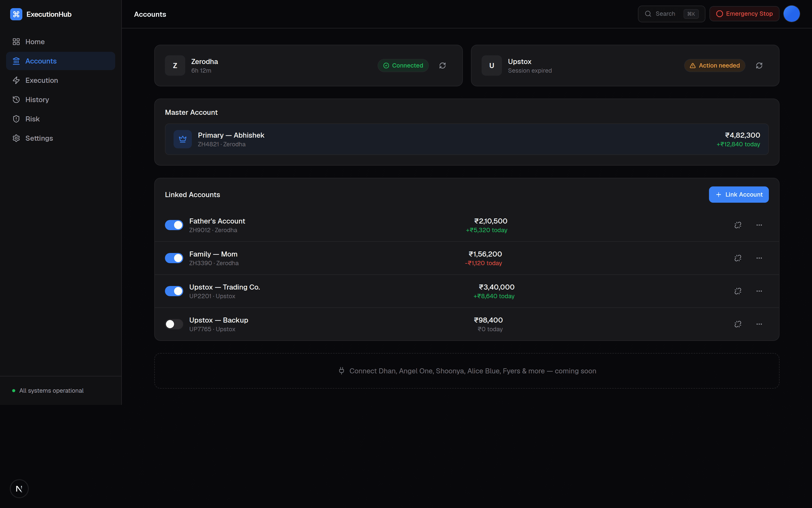Click the -₹1,120 today loss text
The height and width of the screenshot is (508, 812).
[x=483, y=263]
